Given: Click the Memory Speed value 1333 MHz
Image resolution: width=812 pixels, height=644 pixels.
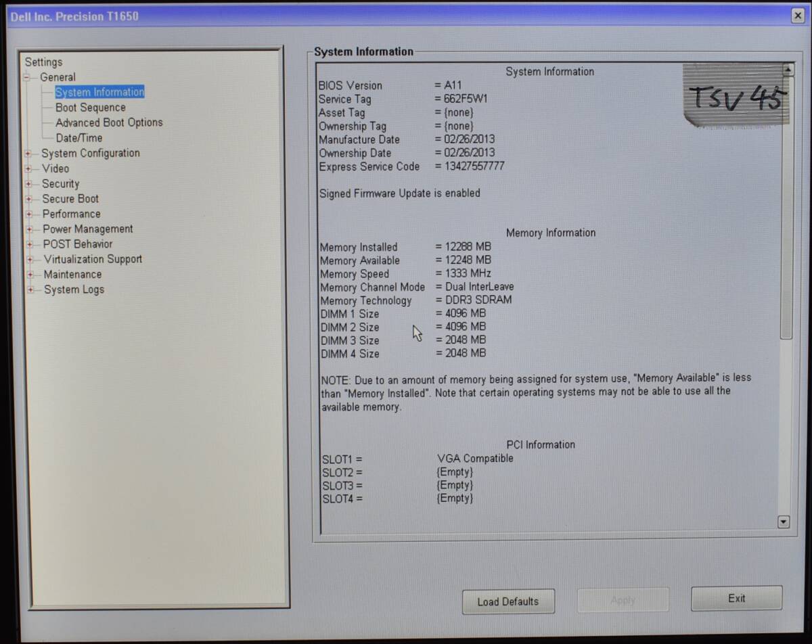Looking at the screenshot, I should [x=468, y=273].
